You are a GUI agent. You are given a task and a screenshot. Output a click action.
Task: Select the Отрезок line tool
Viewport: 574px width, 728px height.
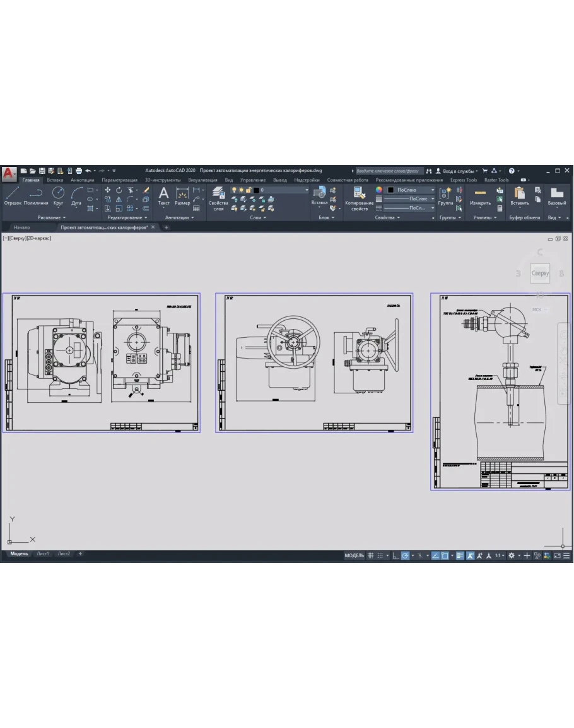pyautogui.click(x=13, y=195)
